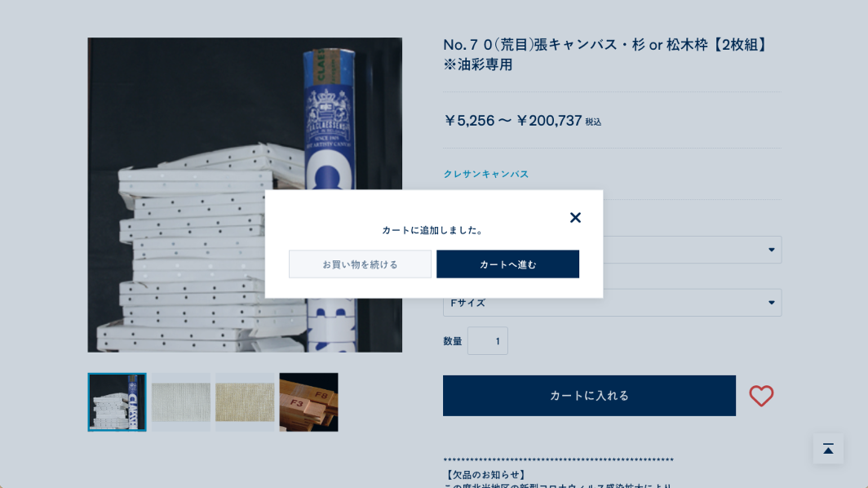This screenshot has height=488, width=868.
Task: Click the 数量 label
Action: pyautogui.click(x=452, y=341)
